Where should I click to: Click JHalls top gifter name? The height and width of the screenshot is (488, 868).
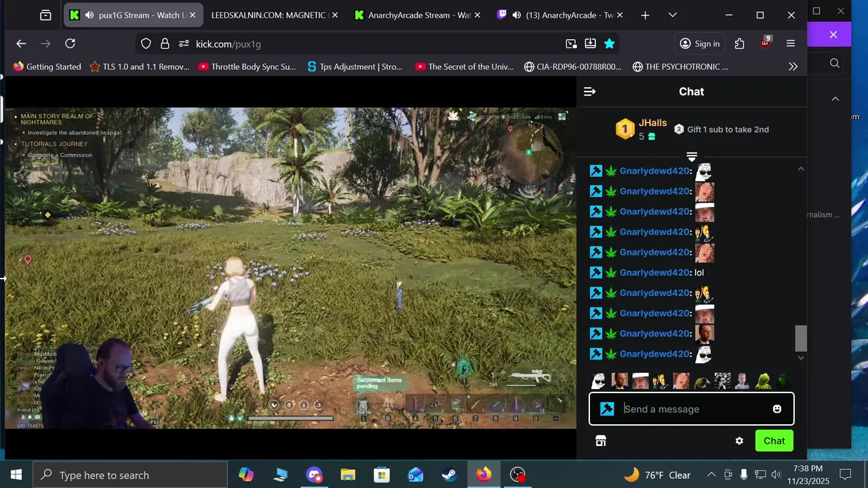[652, 123]
